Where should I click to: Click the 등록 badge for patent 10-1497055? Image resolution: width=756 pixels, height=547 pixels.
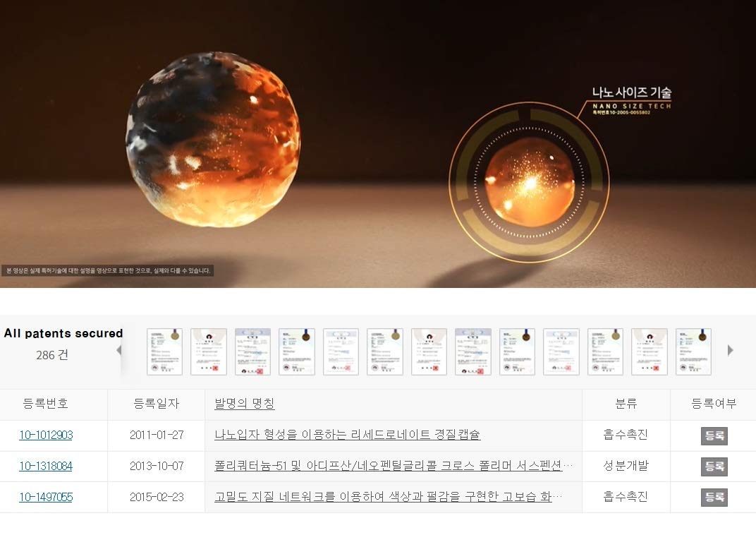714,498
